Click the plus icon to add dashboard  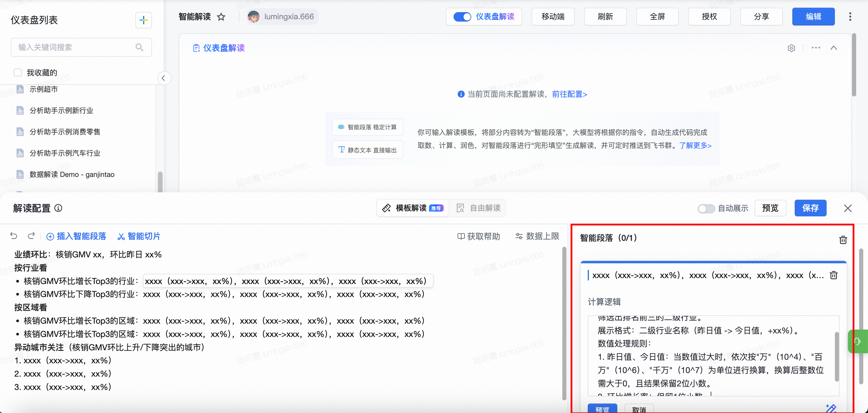(144, 20)
